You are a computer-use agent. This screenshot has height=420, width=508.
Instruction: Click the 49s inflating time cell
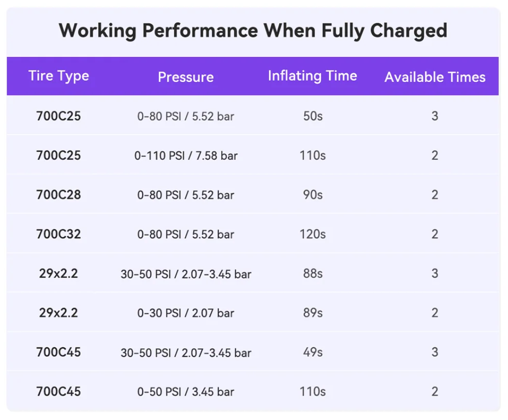[313, 352]
